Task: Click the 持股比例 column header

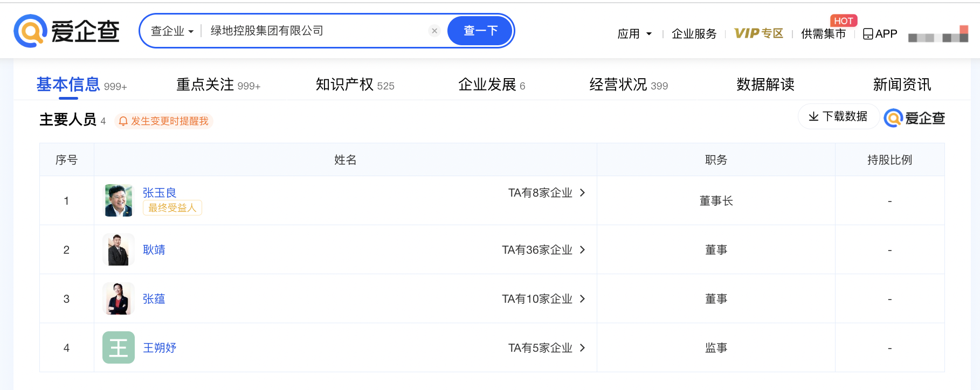Action: pyautogui.click(x=889, y=160)
